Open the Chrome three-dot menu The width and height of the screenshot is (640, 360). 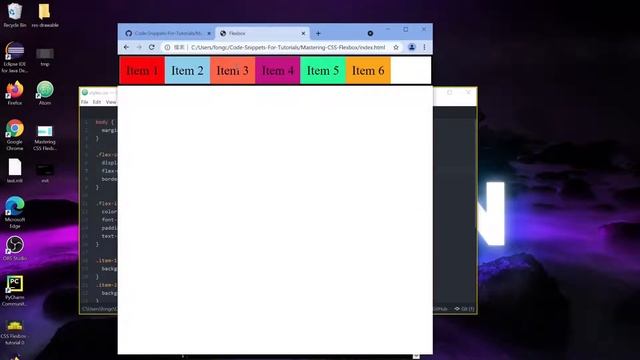point(424,47)
